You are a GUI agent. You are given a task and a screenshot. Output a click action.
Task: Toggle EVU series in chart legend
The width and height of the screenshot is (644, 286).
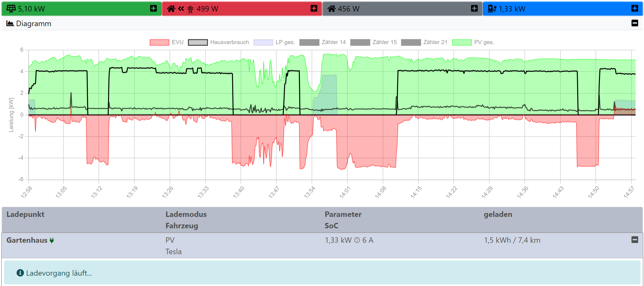click(167, 42)
